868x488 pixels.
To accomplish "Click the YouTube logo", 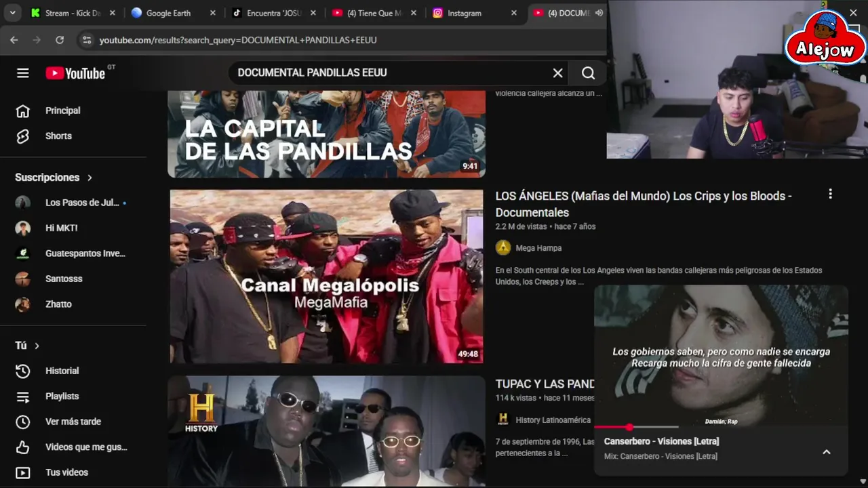I will point(75,73).
